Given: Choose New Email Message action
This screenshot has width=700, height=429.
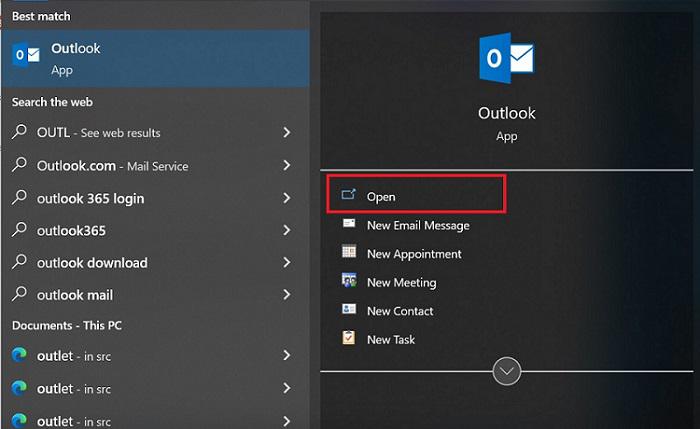Looking at the screenshot, I should pos(418,225).
